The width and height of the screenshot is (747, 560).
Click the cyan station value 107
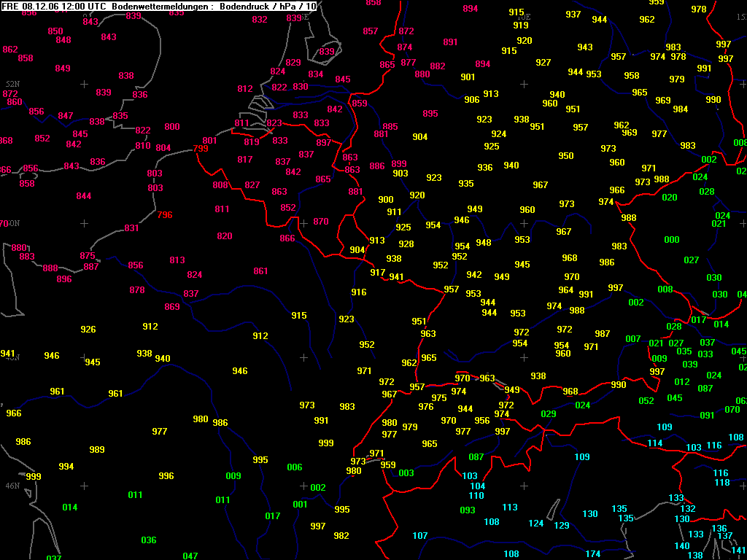(420, 536)
